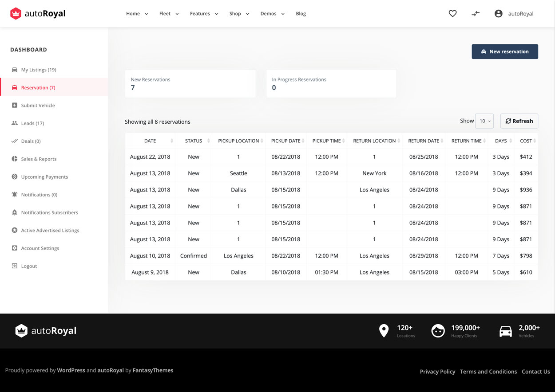The width and height of the screenshot is (555, 392).
Task: Open Upcoming Payments sidebar item
Action: point(45,176)
